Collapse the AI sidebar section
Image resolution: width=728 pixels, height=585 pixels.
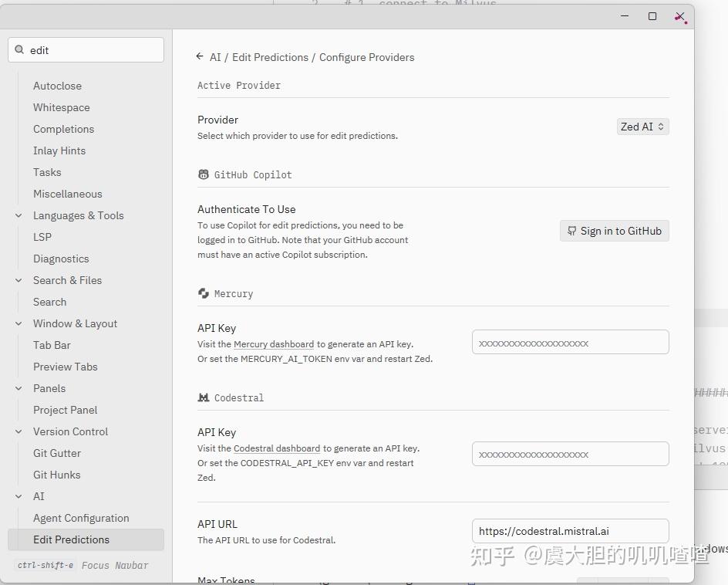point(19,496)
